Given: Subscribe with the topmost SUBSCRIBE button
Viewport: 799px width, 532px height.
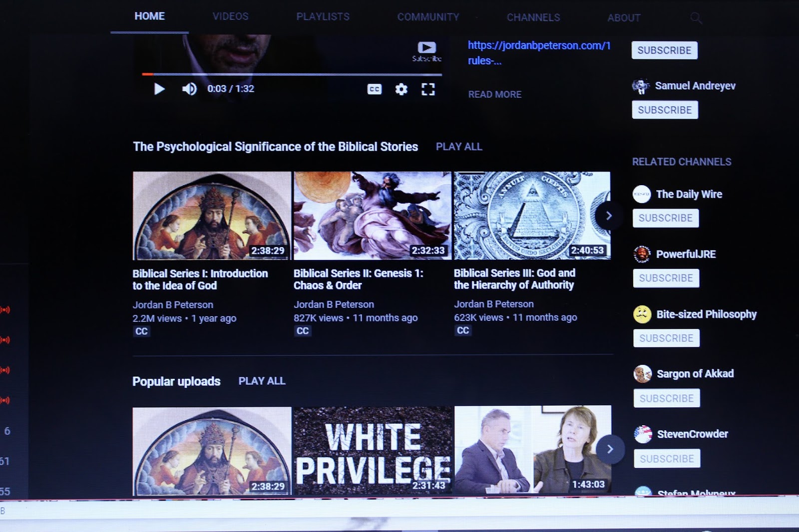Looking at the screenshot, I should 664,50.
